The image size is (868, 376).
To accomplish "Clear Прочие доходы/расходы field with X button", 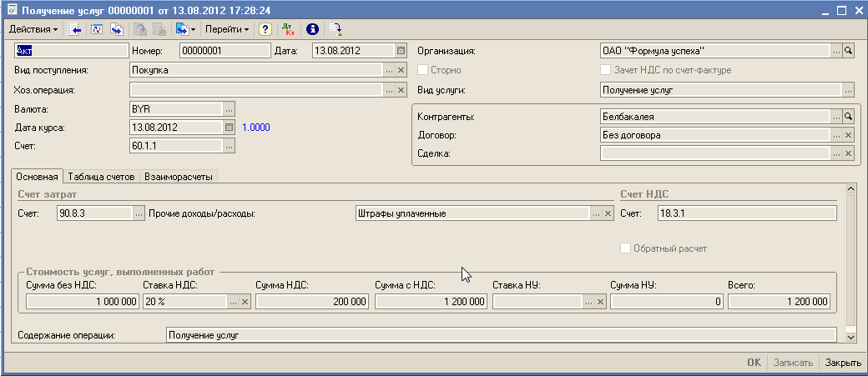I will pos(608,213).
